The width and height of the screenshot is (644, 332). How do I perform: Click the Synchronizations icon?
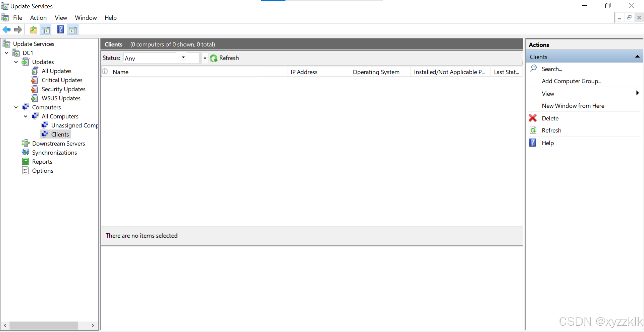click(x=25, y=152)
